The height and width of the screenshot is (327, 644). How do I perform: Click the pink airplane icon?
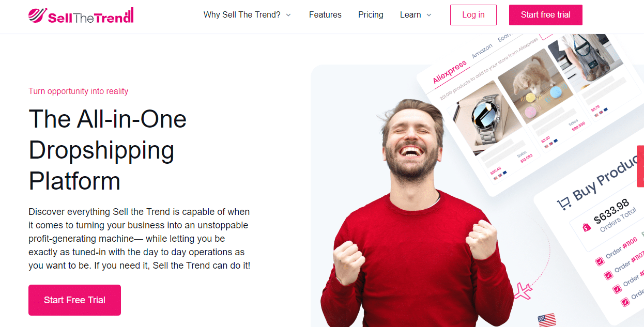click(x=523, y=292)
